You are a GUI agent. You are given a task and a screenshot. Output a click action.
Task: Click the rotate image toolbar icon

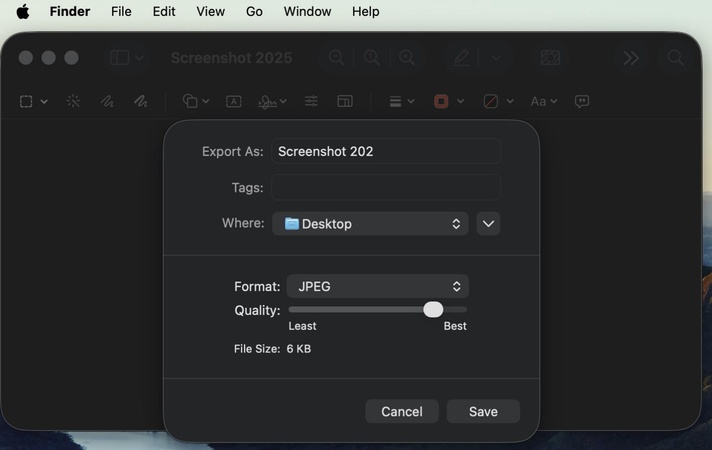(550, 58)
